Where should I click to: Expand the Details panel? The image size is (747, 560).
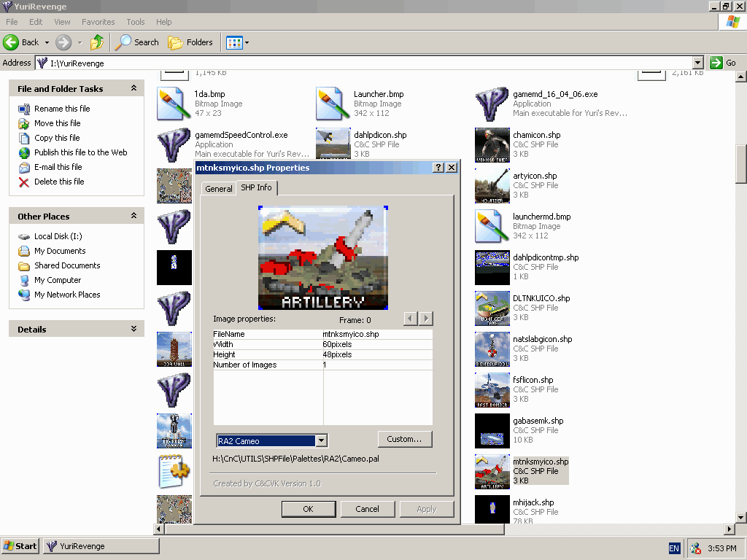134,329
